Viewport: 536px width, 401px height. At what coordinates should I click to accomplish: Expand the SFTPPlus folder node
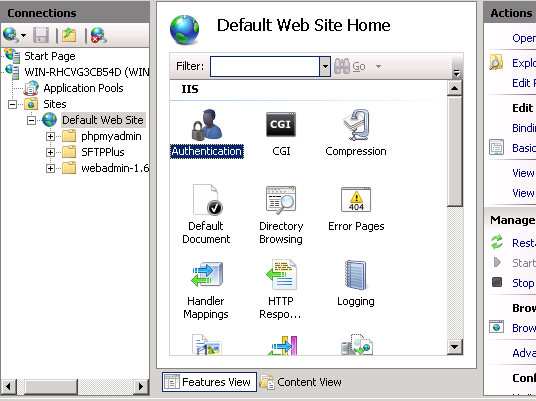[50, 152]
